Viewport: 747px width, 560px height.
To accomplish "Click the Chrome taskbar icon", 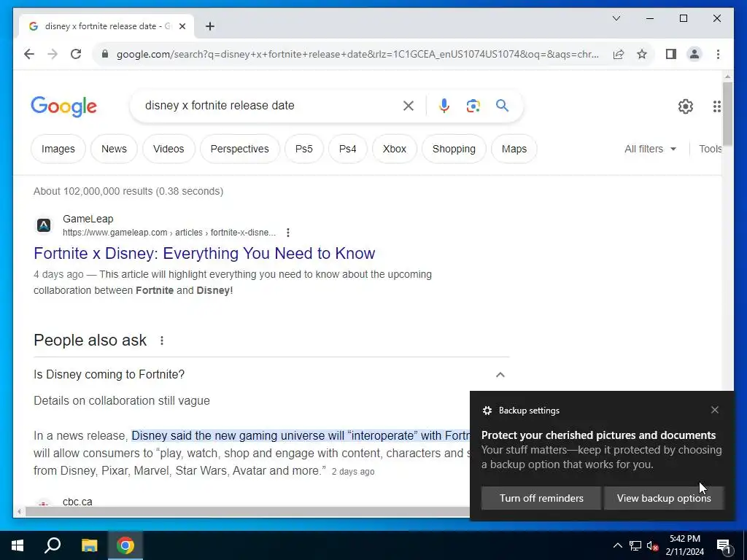I will [x=125, y=545].
